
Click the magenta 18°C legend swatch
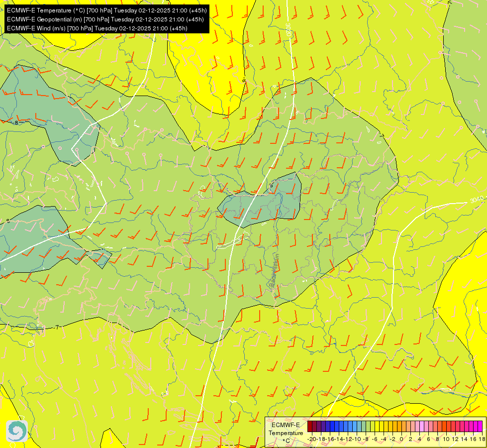coord(480,426)
